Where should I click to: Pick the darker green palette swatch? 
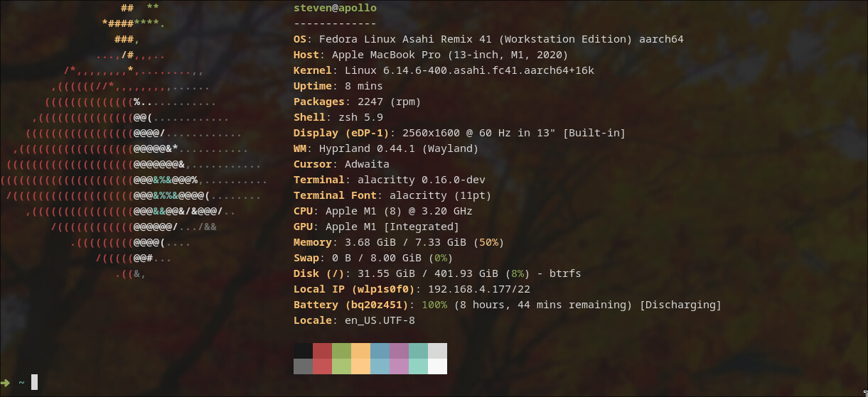pyautogui.click(x=341, y=351)
